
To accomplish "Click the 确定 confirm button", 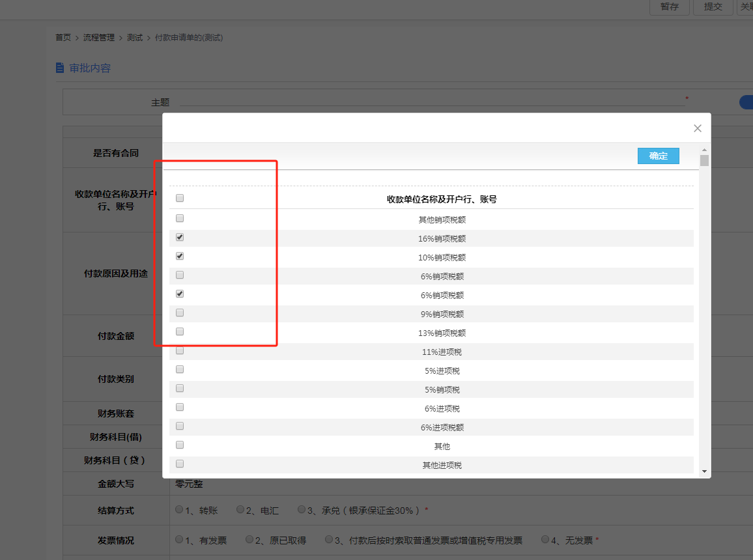I will point(658,156).
